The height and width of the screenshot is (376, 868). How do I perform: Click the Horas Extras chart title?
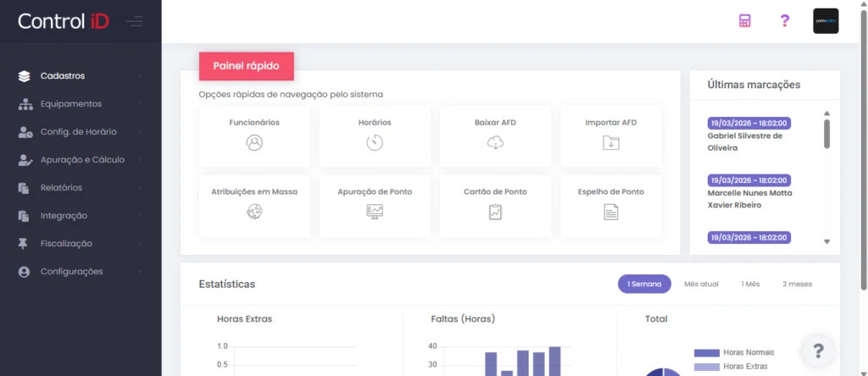(245, 319)
